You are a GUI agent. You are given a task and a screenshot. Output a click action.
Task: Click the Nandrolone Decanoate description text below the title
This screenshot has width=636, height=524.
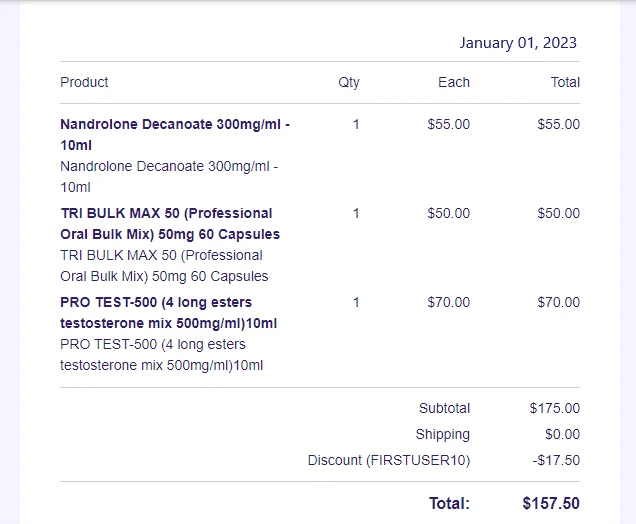tap(169, 177)
